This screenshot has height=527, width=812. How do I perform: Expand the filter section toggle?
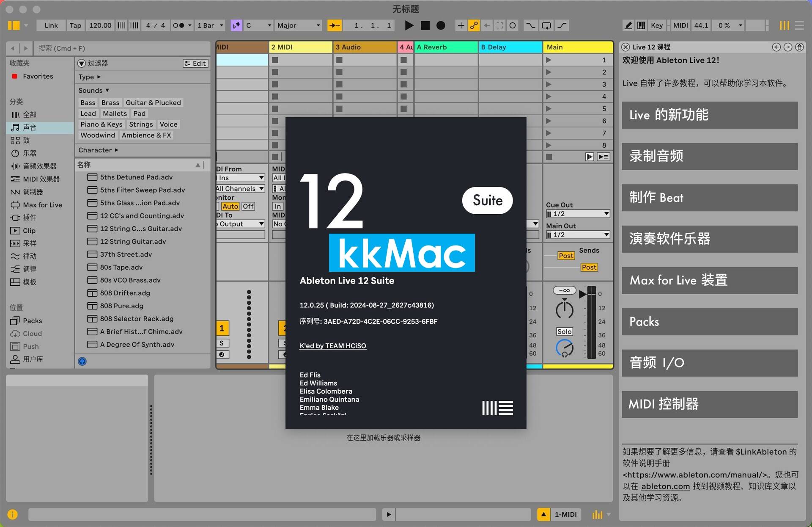click(x=82, y=63)
